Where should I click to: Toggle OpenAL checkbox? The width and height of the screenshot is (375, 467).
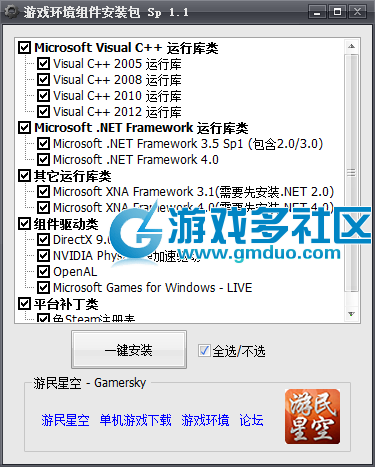click(44, 272)
